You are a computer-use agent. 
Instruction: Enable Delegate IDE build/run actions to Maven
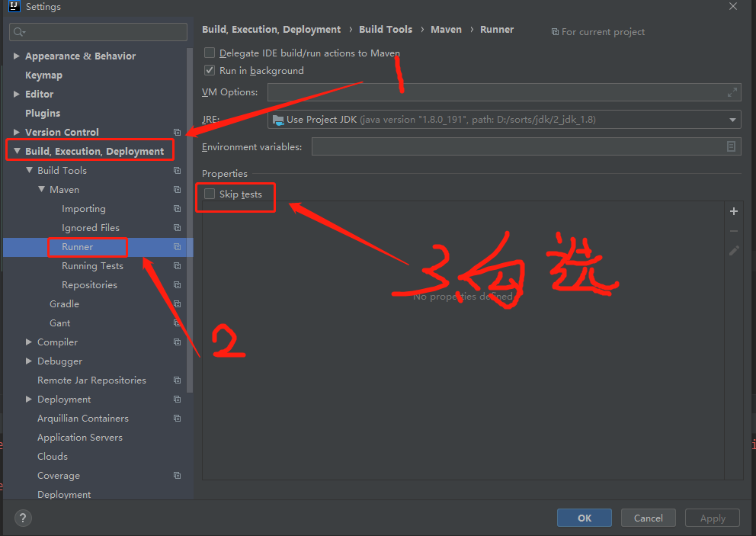coord(210,53)
